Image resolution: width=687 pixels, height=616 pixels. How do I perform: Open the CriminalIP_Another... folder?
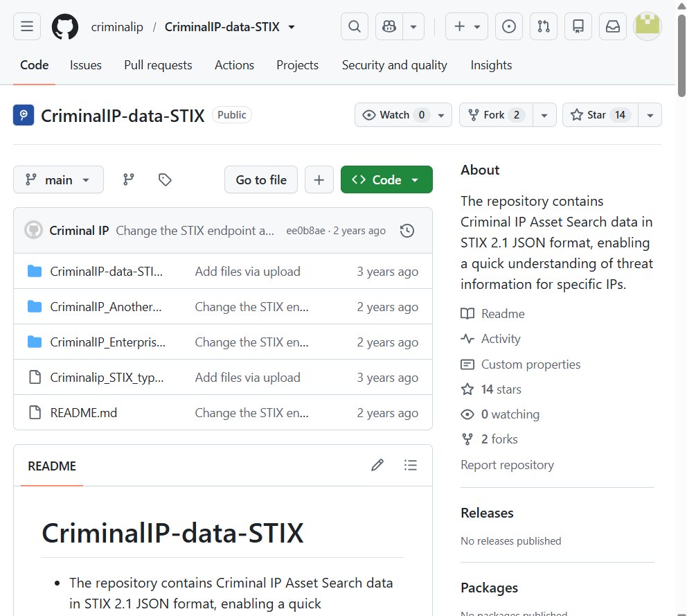pos(105,307)
